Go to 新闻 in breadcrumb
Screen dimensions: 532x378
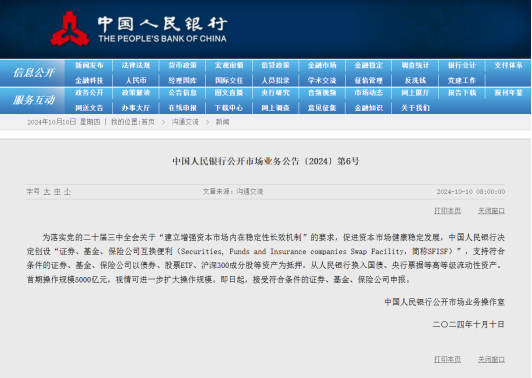222,122
